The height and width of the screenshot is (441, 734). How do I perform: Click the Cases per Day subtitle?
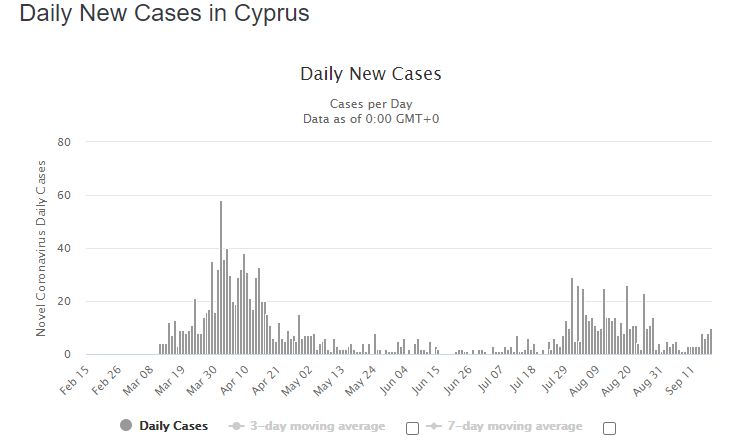[x=370, y=104]
